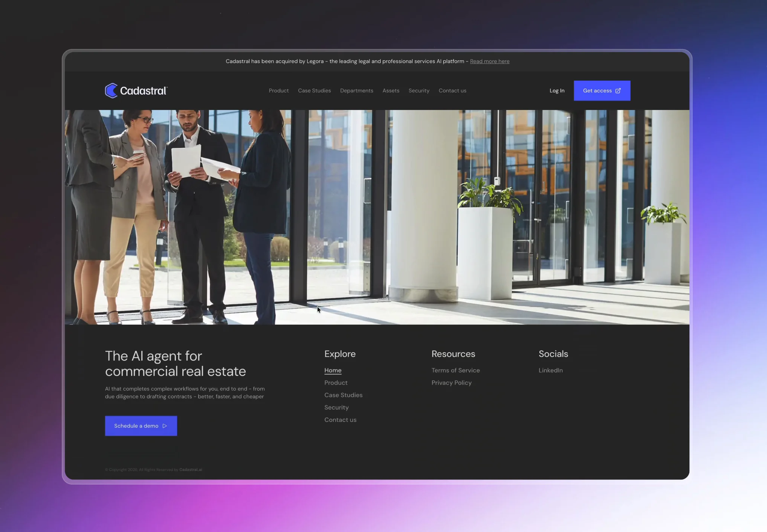
Task: Open the Product nav menu item
Action: coord(279,91)
